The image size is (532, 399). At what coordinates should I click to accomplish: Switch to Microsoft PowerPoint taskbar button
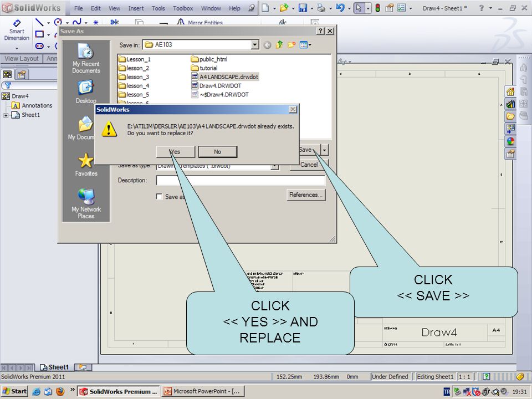[x=202, y=391]
